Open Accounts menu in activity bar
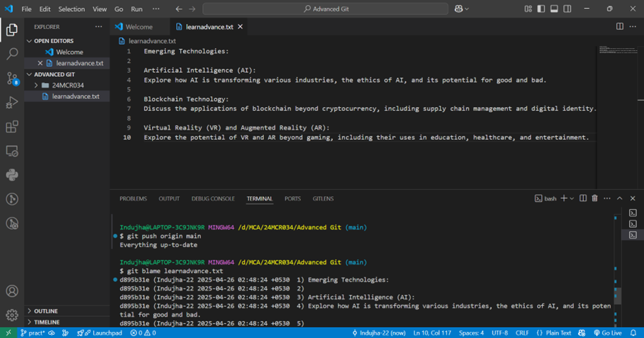 coord(12,291)
